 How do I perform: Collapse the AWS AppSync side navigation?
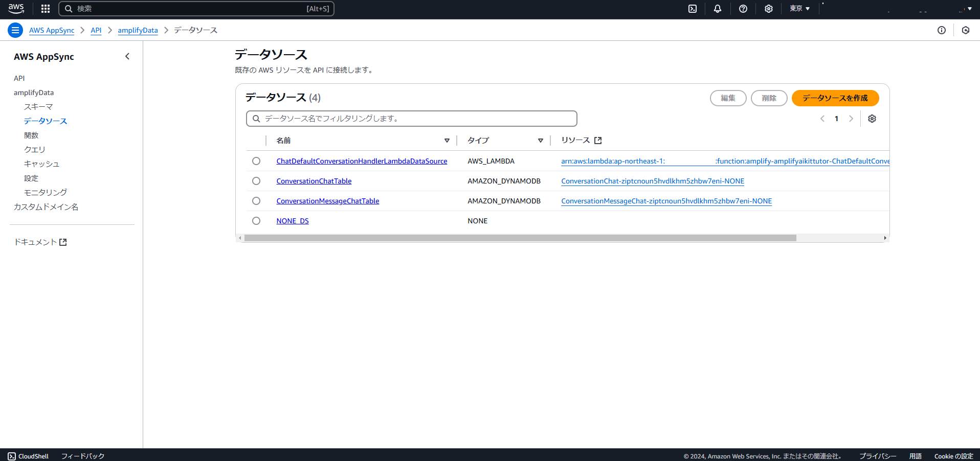(x=127, y=56)
